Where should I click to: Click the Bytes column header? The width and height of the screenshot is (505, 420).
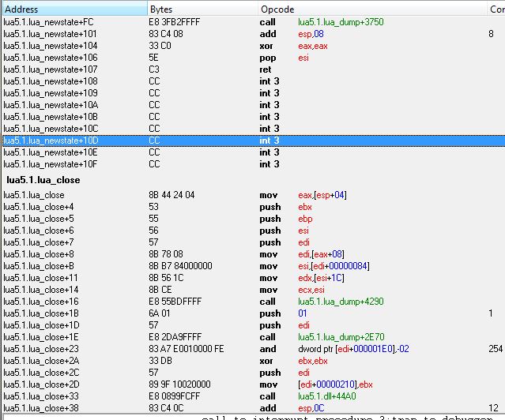tap(202, 8)
